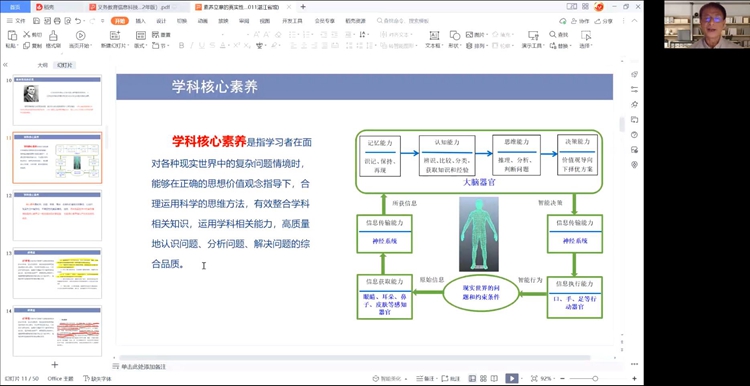This screenshot has height=386, width=750.
Task: Toggle superscript X² formatting
Action: [x=236, y=45]
